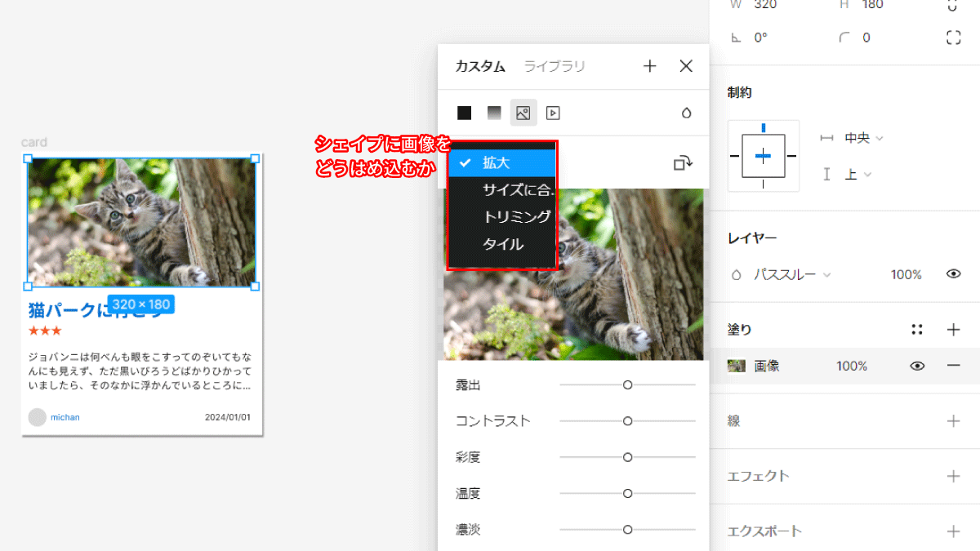This screenshot has width=980, height=551.
Task: Click the layer opacity 100% field
Action: click(x=906, y=275)
